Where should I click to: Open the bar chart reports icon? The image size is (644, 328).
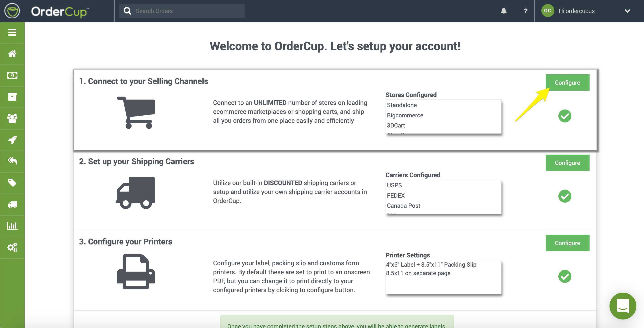(x=12, y=226)
